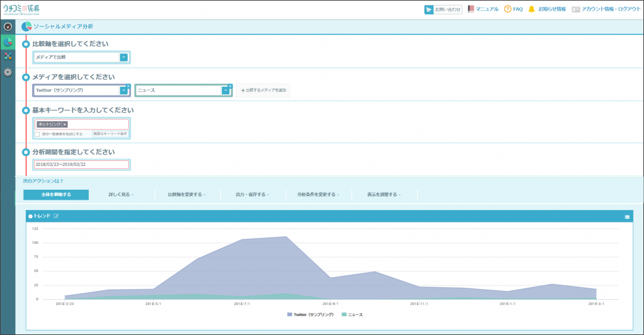Enable 部分一致検索を有効にする checkbox
This screenshot has width=644, height=335.
[37, 135]
